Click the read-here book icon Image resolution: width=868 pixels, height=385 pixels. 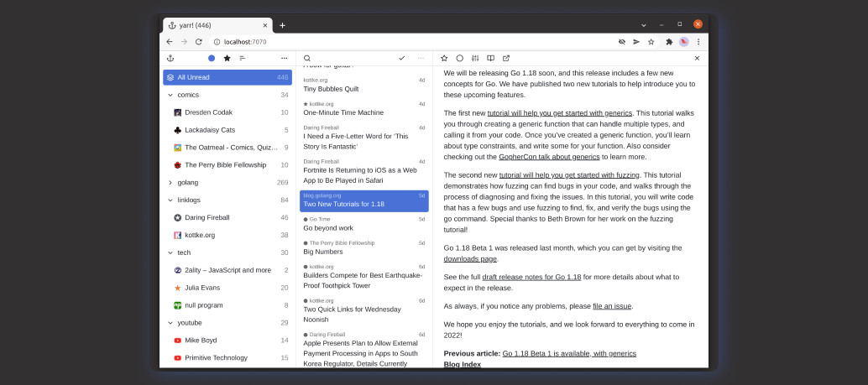pos(490,58)
